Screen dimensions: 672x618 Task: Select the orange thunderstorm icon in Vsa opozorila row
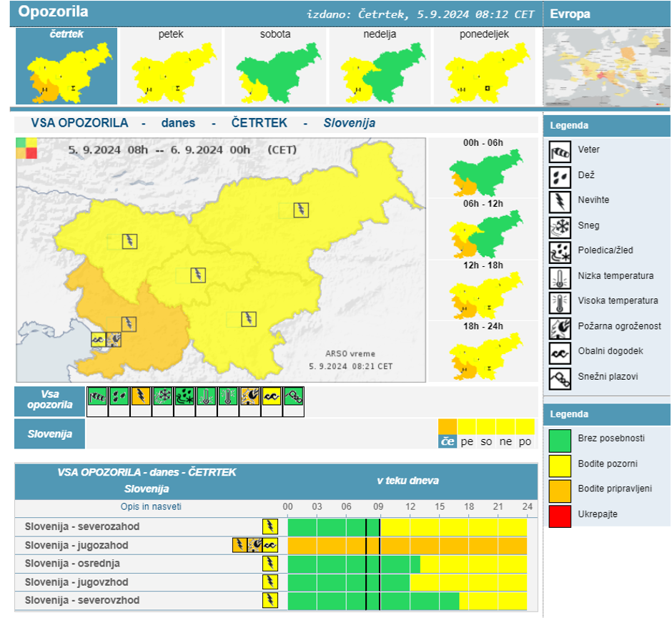point(141,396)
